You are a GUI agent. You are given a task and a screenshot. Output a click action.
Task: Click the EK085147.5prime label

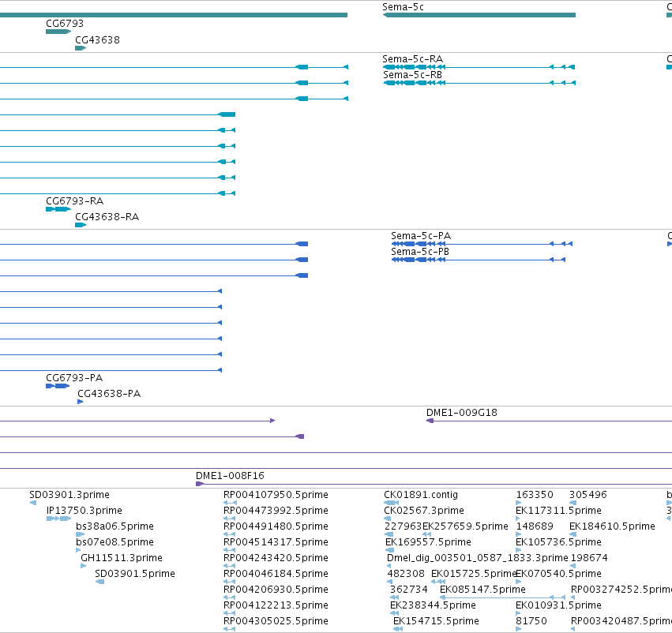pos(482,590)
